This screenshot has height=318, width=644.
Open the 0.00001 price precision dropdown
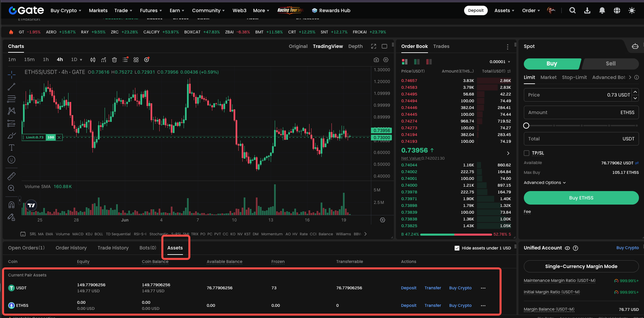point(500,62)
